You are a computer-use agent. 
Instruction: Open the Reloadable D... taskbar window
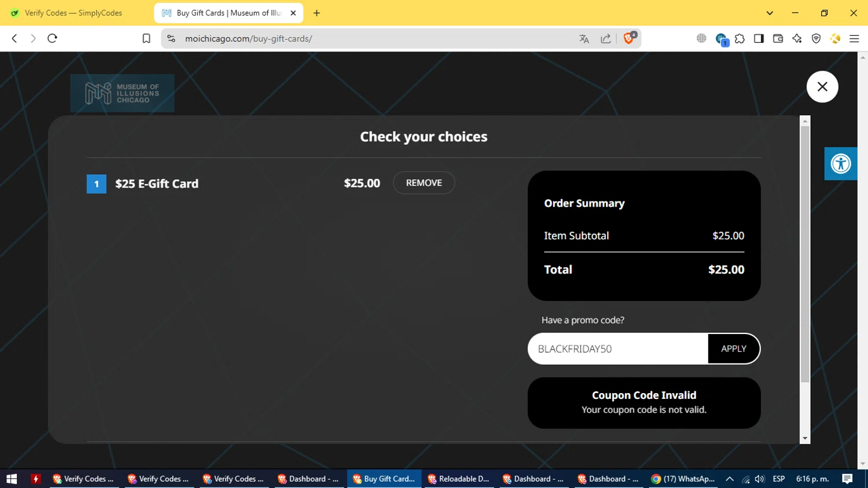click(x=459, y=479)
